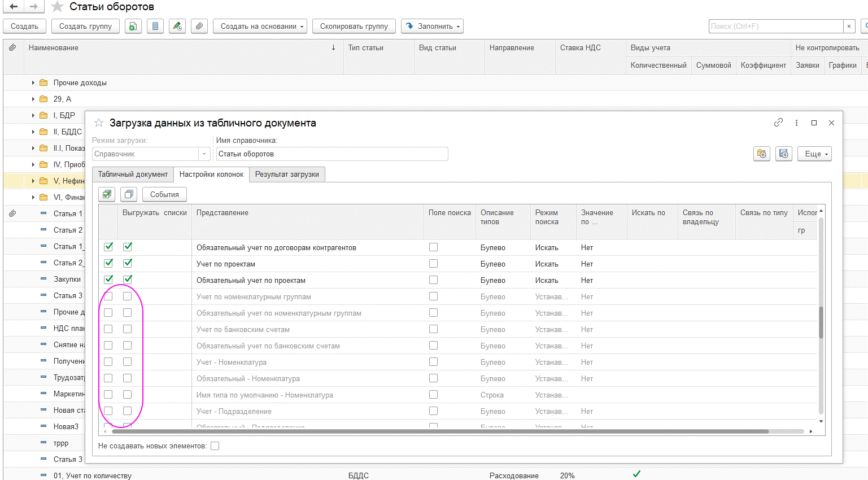Viewport: 868px width, 480px height.
Task: Star the Загрузка данных dialog as favorite
Action: [99, 123]
